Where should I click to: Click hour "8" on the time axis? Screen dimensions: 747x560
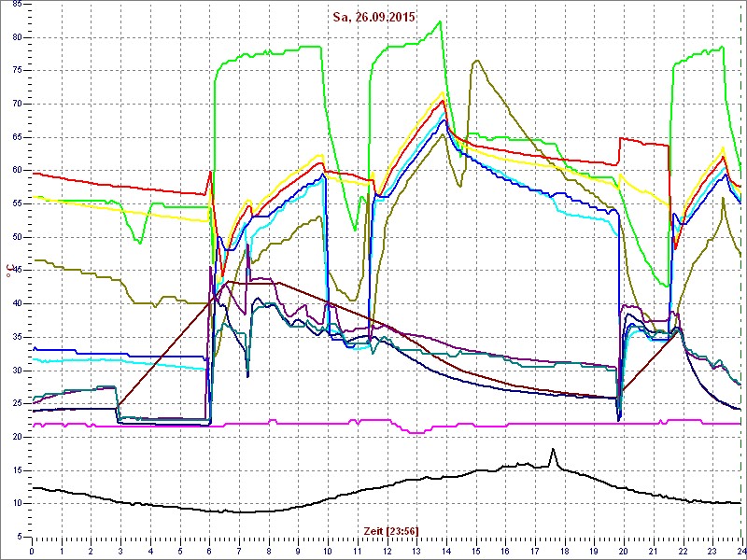click(x=268, y=551)
